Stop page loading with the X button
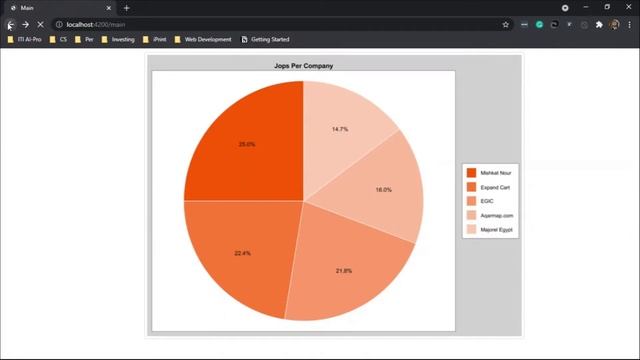 point(40,24)
